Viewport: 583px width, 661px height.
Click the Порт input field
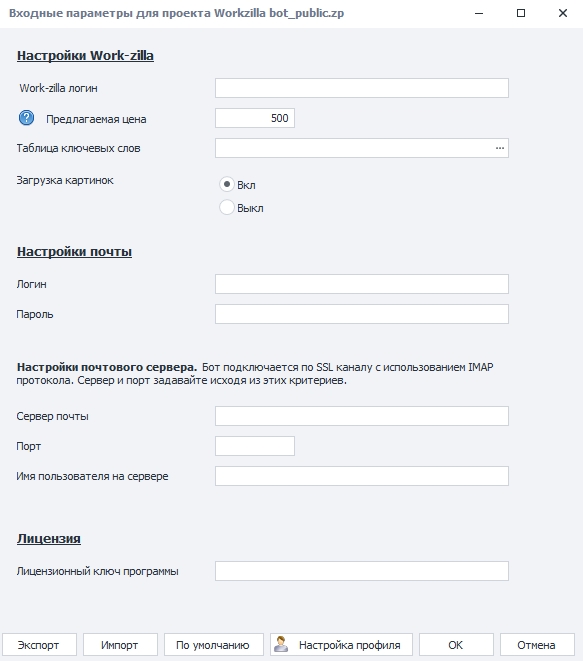click(255, 446)
